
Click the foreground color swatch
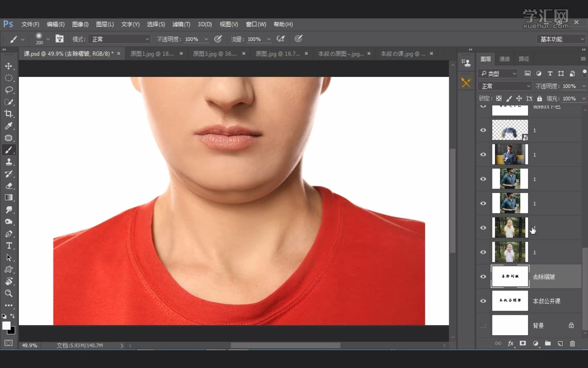6,325
